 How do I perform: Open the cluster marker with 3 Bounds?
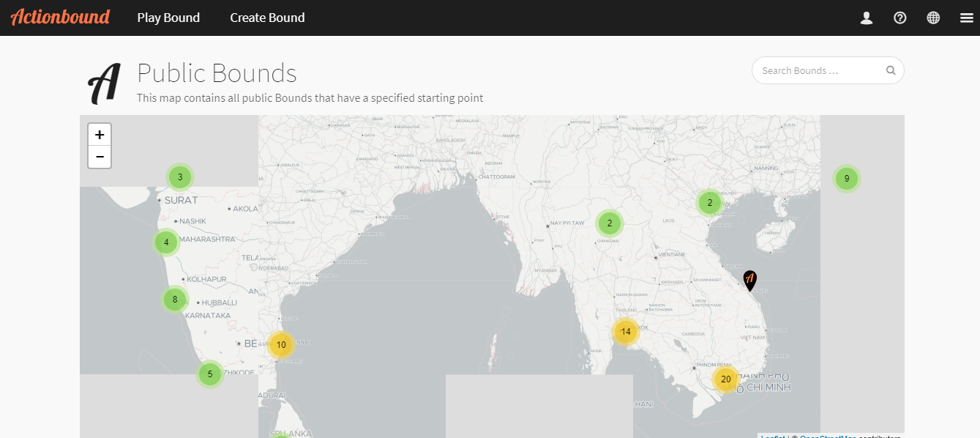tap(180, 177)
